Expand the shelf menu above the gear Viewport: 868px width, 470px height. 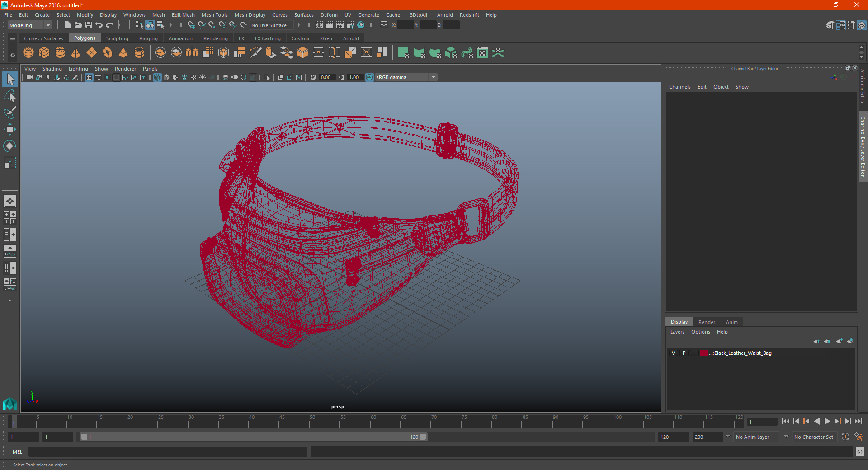(13, 39)
